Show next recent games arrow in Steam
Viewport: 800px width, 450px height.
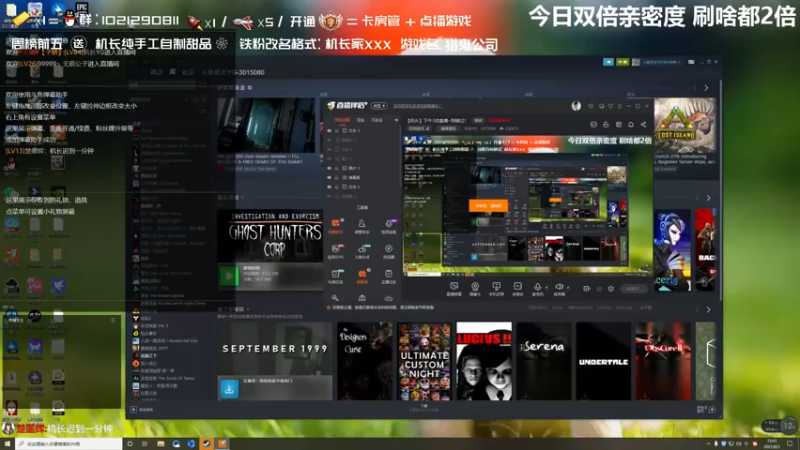[x=708, y=197]
